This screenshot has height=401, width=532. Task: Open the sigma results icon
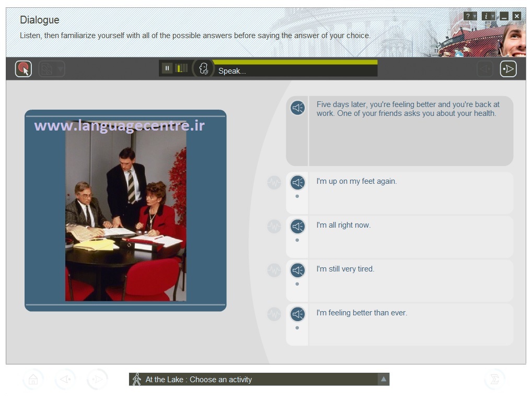click(495, 379)
